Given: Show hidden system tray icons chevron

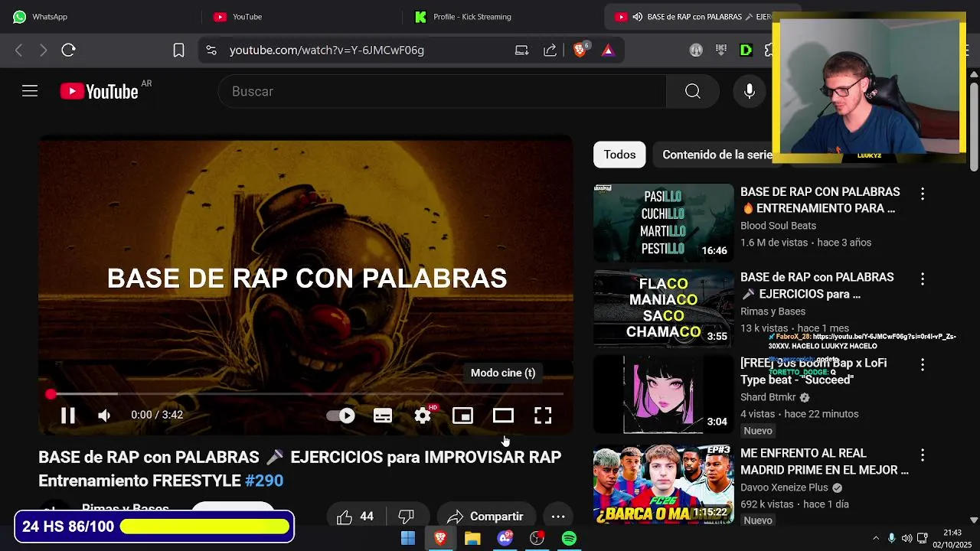Looking at the screenshot, I should (876, 538).
